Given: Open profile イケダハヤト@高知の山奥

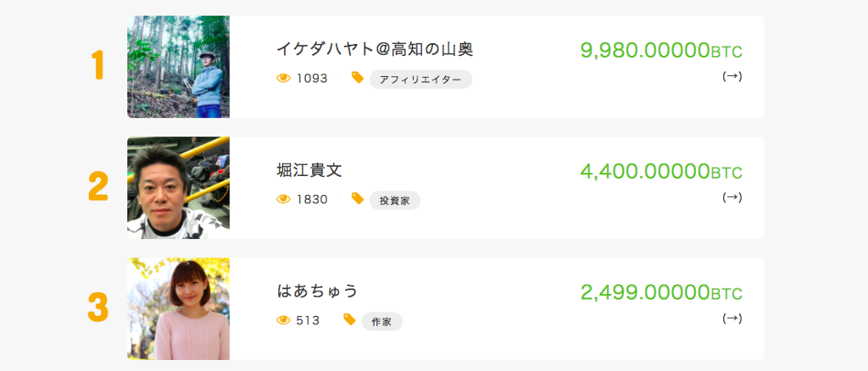Looking at the screenshot, I should point(375,50).
